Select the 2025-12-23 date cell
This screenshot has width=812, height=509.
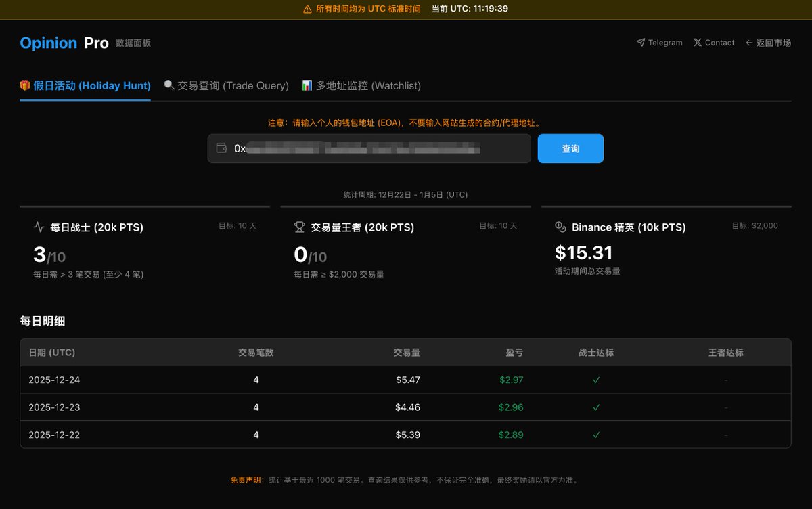(54, 407)
